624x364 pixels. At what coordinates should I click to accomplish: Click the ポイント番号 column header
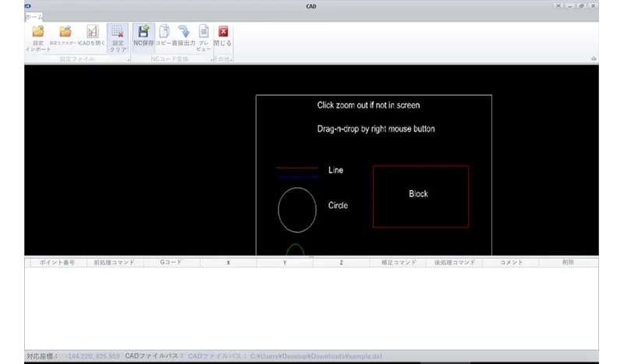click(57, 263)
